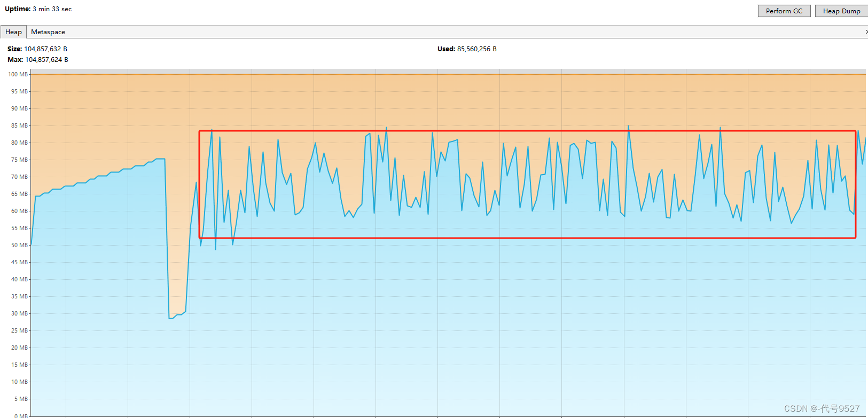This screenshot has height=418, width=868.
Task: Click the 75 MB axis label
Action: click(19, 160)
